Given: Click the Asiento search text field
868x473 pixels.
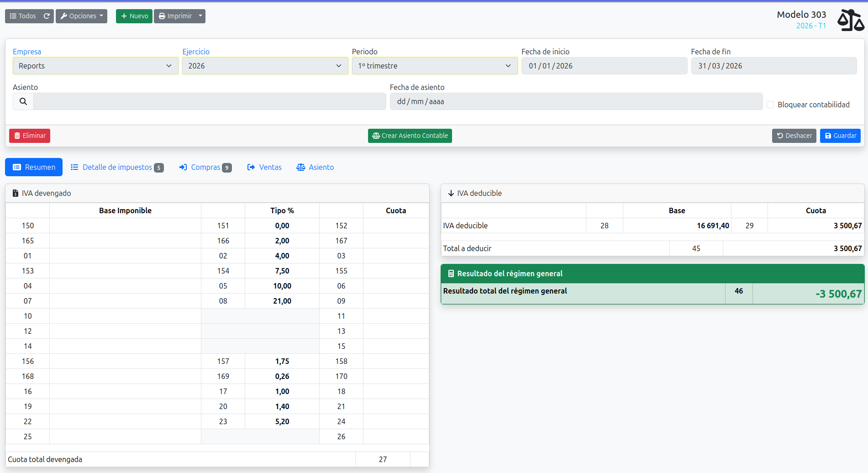Looking at the screenshot, I should pyautogui.click(x=210, y=101).
